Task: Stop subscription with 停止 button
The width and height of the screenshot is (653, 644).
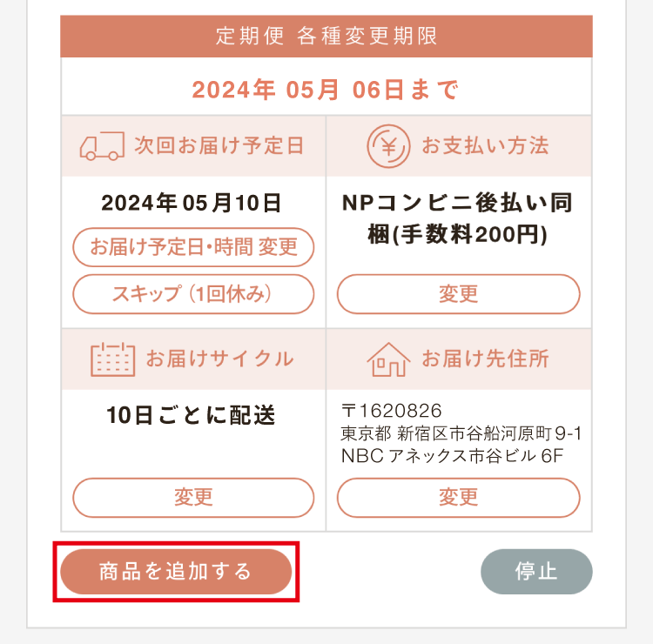Action: (536, 572)
